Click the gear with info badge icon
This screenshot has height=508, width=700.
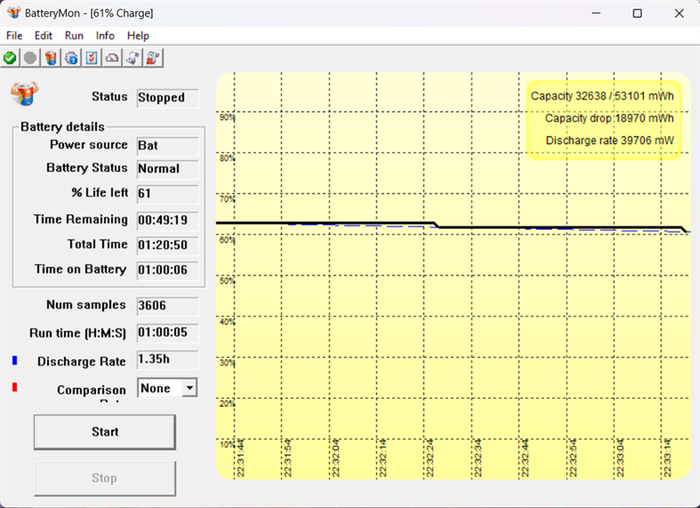[71, 58]
